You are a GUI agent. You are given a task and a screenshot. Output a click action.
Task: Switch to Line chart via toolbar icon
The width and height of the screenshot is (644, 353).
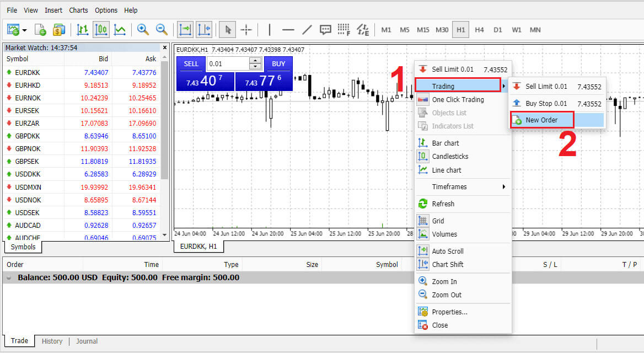(119, 29)
